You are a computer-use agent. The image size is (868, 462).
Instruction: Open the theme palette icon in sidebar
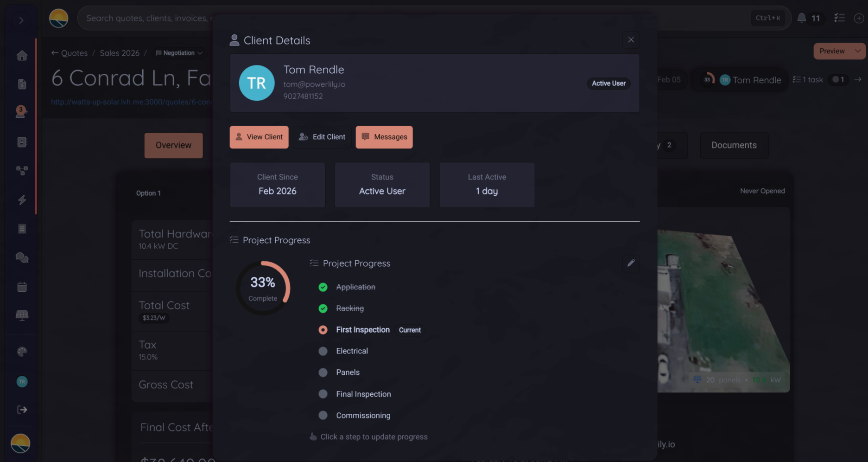click(22, 351)
